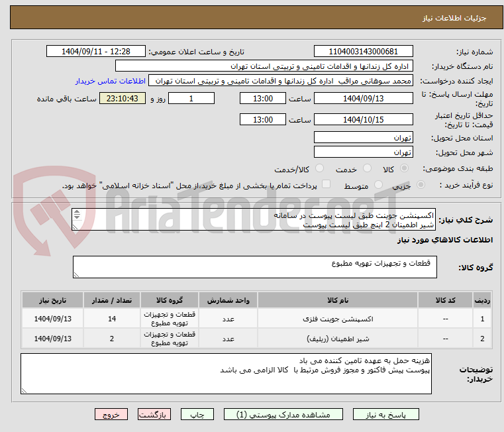The image size is (504, 432).
Task: Select the متوسط purchase type radio
Action: pyautogui.click(x=378, y=185)
